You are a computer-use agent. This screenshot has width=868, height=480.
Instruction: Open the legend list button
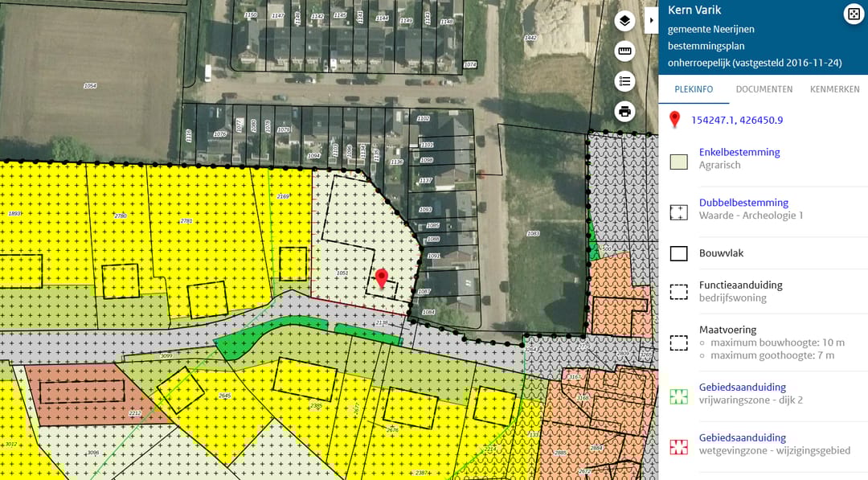[624, 81]
